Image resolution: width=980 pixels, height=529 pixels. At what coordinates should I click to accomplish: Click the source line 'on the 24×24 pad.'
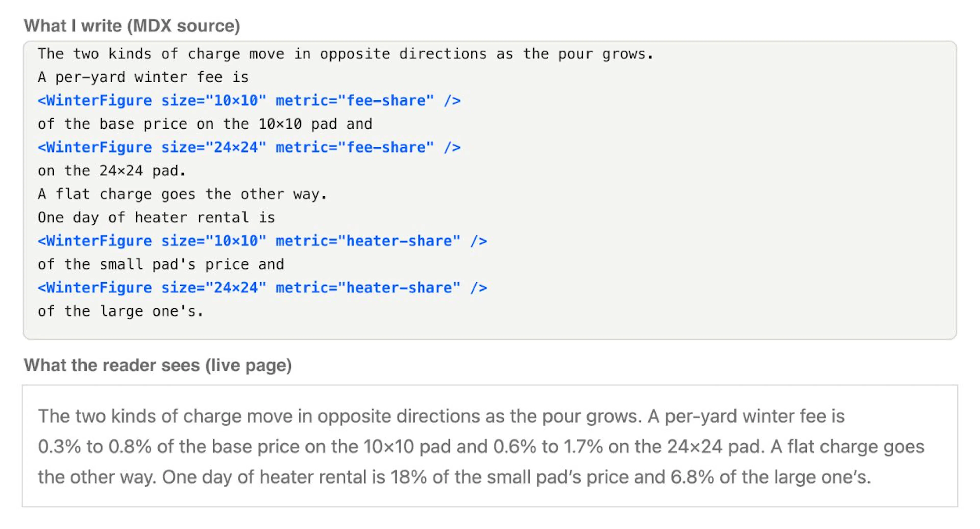[112, 171]
